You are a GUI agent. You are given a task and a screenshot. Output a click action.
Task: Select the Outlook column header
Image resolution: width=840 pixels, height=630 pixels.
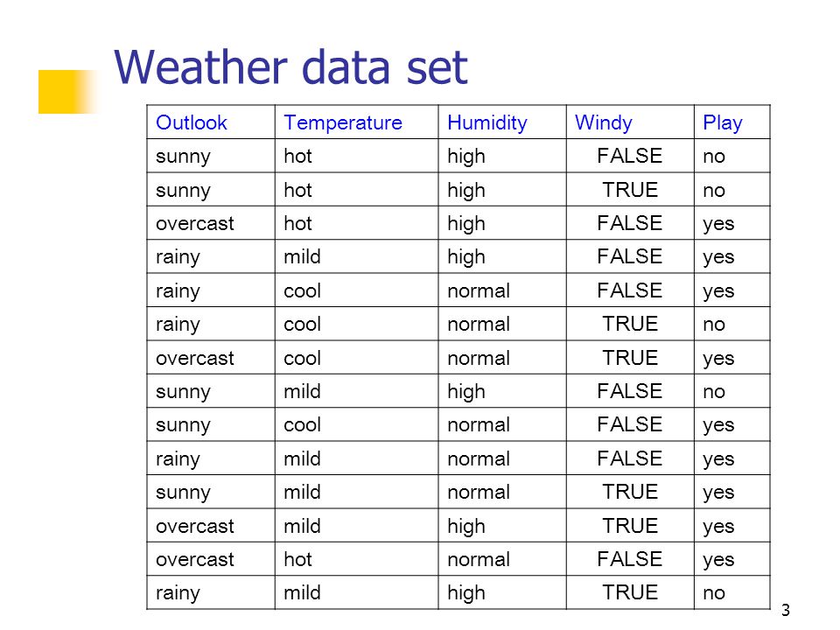tap(192, 122)
